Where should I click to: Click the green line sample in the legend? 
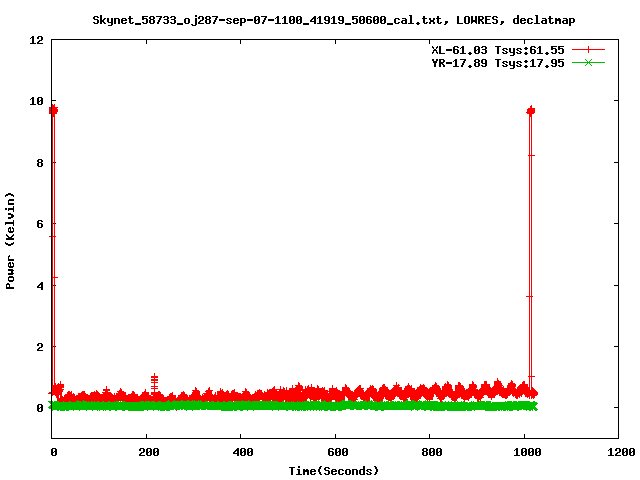pyautogui.click(x=588, y=62)
